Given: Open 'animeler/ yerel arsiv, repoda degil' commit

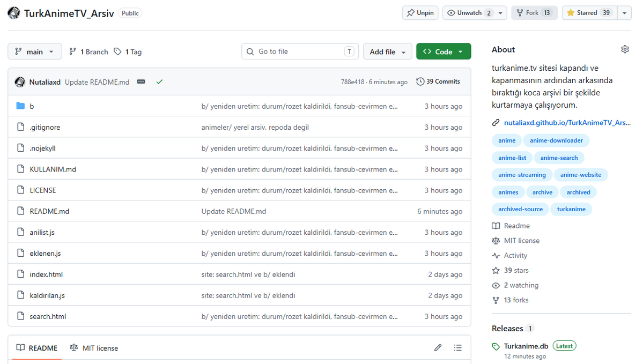Looking at the screenshot, I should tap(255, 127).
